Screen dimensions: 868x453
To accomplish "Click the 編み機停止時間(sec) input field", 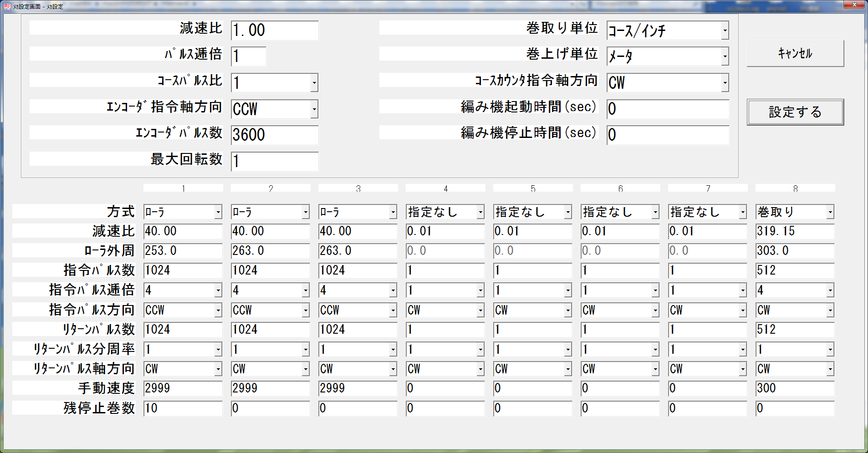I will [667, 135].
